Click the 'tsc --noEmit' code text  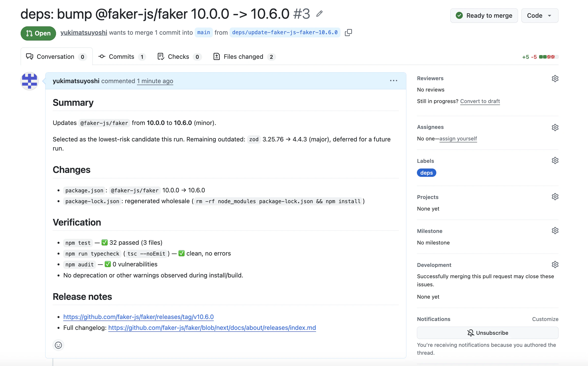(x=146, y=254)
